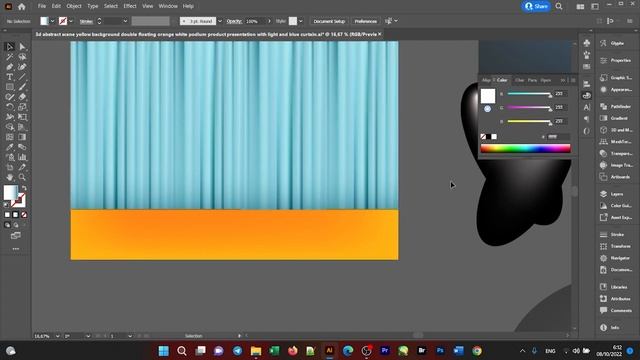
Task: Click the color spectrum bar
Action: click(526, 148)
